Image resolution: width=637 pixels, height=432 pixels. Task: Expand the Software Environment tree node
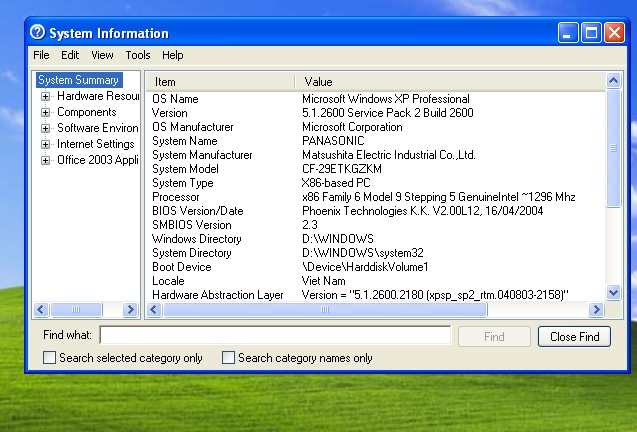pyautogui.click(x=46, y=129)
